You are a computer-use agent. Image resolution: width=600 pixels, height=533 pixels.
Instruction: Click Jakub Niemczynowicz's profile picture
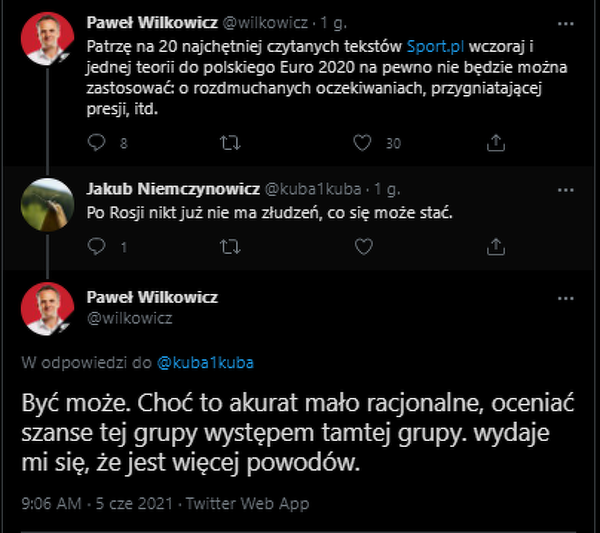pyautogui.click(x=45, y=204)
